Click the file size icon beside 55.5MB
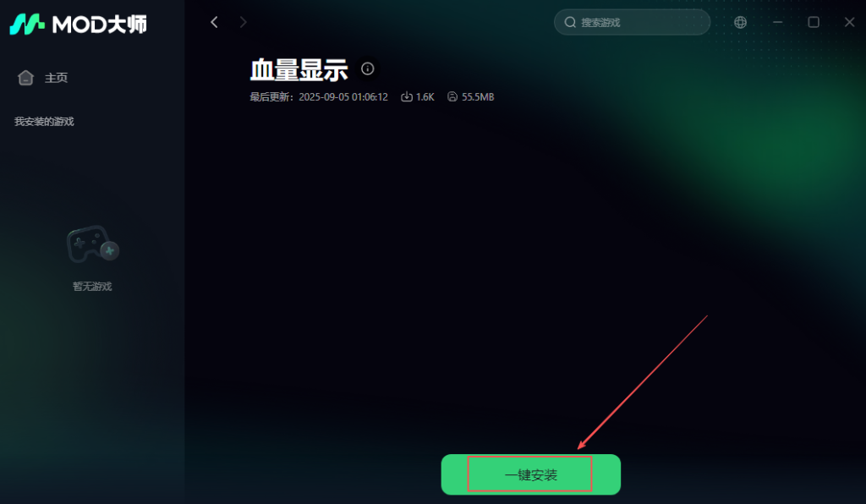 (x=452, y=96)
